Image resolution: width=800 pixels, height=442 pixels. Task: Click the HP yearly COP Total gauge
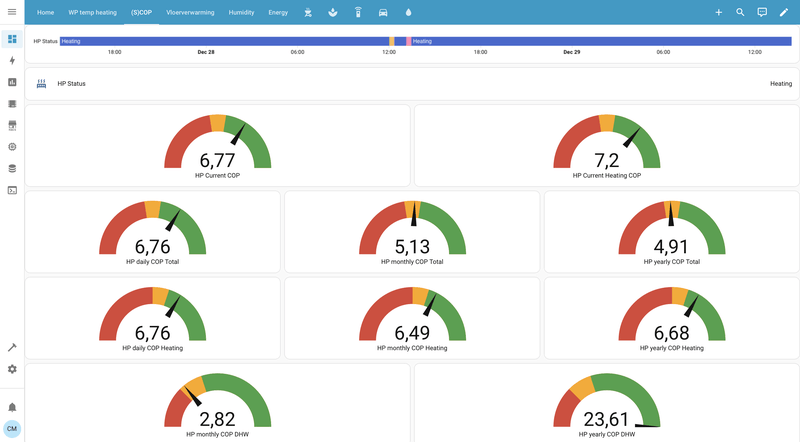point(671,232)
